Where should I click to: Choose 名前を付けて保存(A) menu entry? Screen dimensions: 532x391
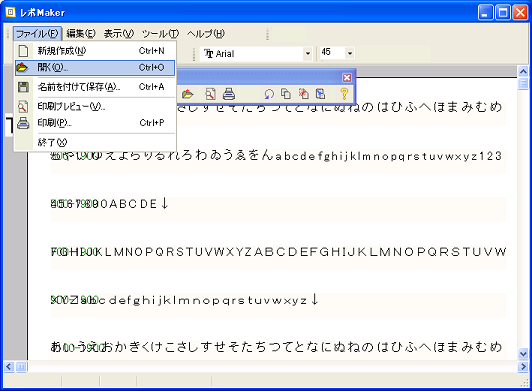click(95, 87)
